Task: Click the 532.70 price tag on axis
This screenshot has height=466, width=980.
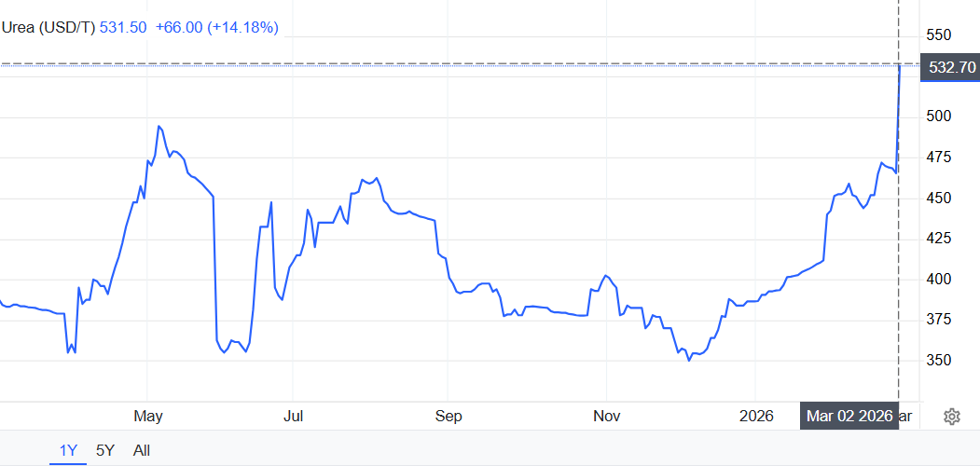Action: tap(949, 67)
